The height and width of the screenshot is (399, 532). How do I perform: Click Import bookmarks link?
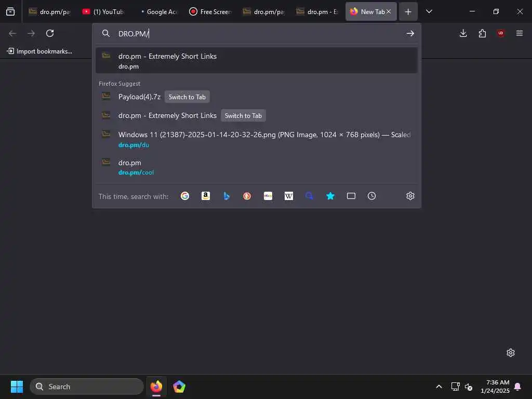(39, 51)
